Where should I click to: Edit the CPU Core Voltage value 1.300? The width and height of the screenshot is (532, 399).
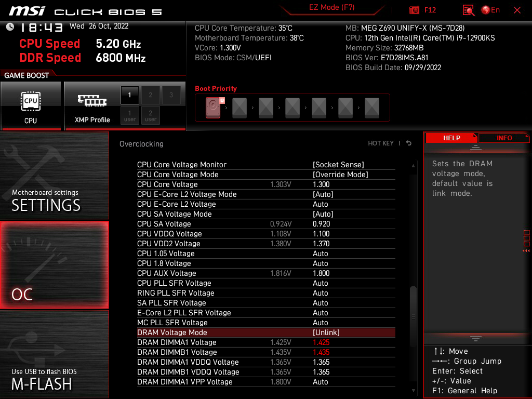pos(321,184)
